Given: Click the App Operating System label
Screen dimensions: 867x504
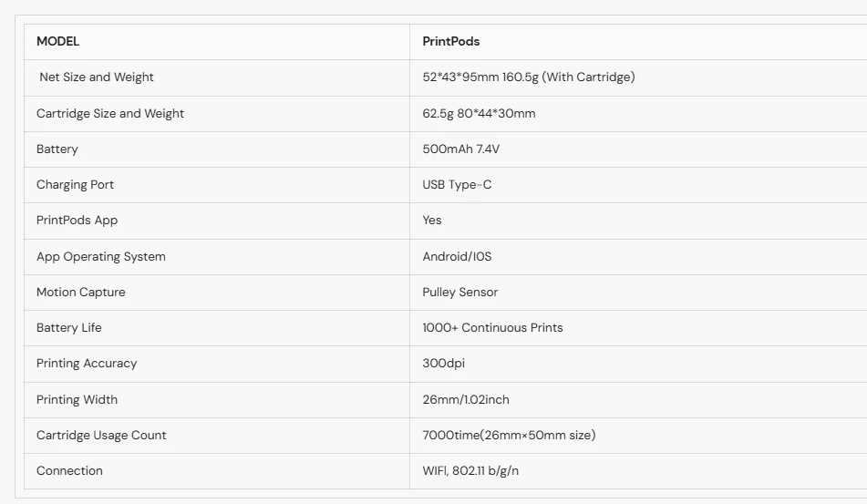Looking at the screenshot, I should pyautogui.click(x=101, y=257).
